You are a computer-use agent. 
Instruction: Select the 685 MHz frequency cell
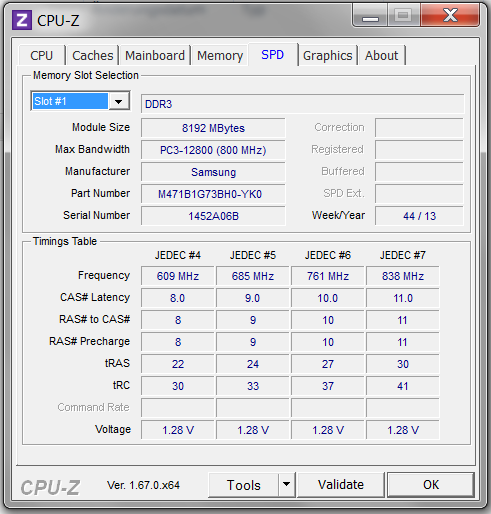click(x=253, y=276)
